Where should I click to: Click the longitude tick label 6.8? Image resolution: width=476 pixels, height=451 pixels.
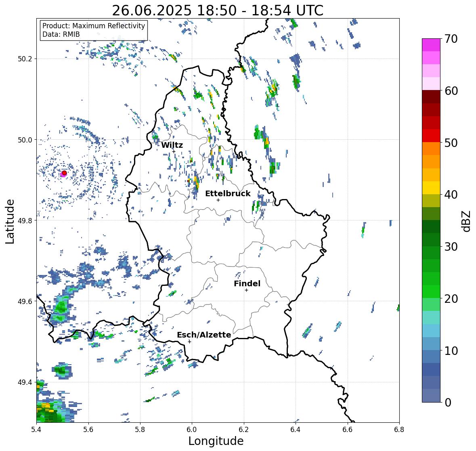coord(399,429)
